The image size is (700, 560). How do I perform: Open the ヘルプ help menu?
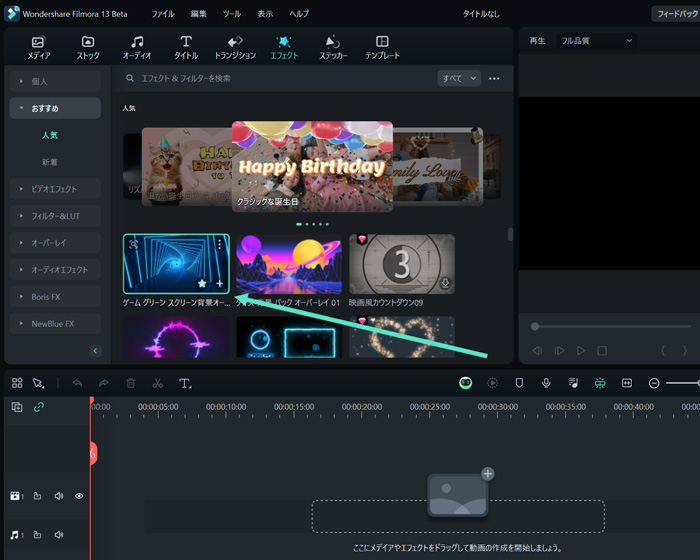click(x=299, y=14)
